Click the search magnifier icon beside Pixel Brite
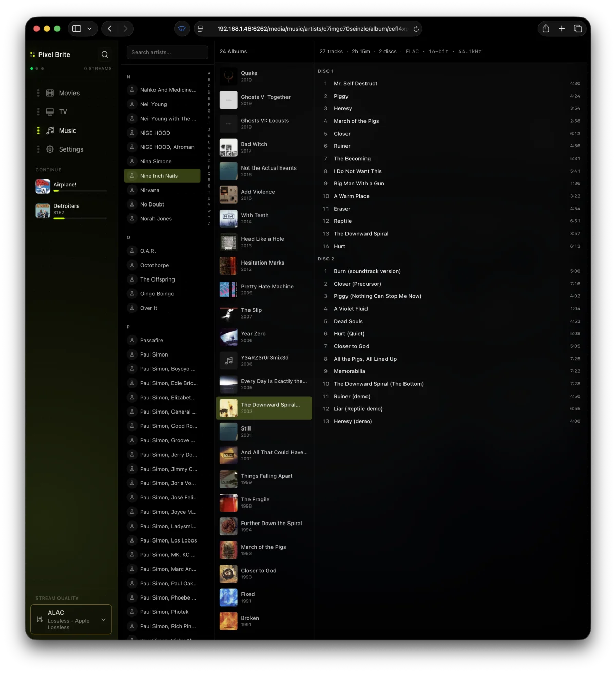 (x=105, y=54)
